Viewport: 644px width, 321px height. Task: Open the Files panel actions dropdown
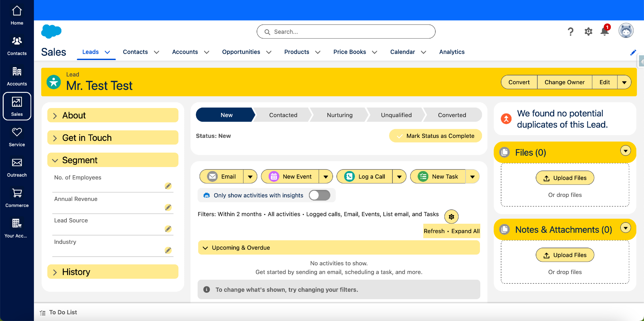click(626, 151)
